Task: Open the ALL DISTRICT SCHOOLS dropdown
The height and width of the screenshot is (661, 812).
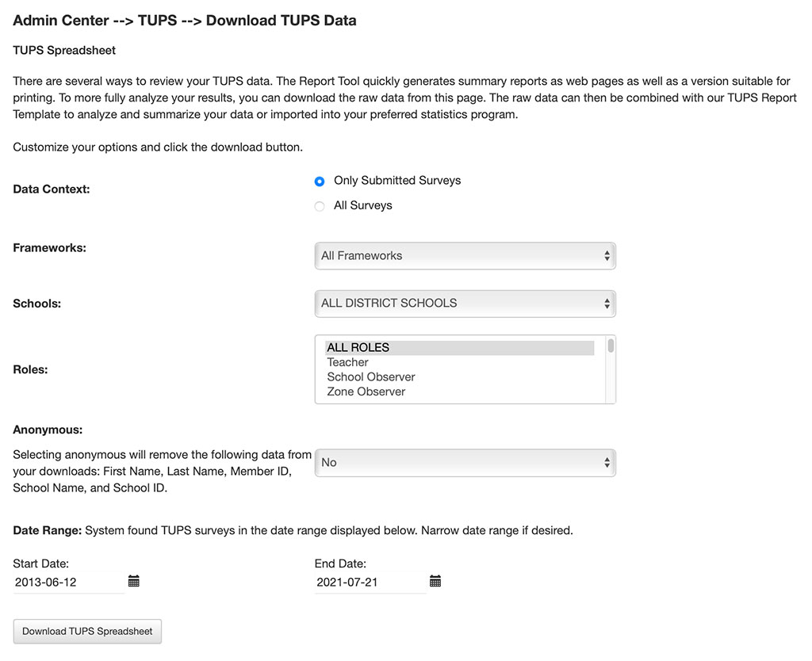Action: pyautogui.click(x=465, y=304)
